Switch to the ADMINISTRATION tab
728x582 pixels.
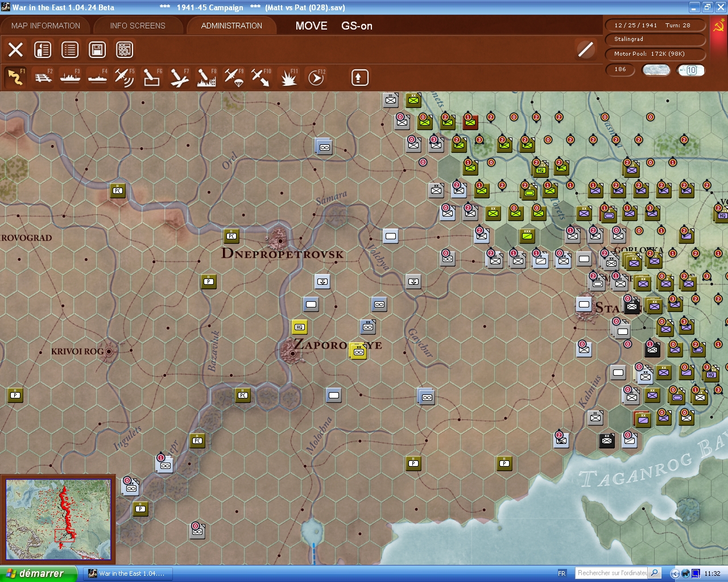click(231, 26)
